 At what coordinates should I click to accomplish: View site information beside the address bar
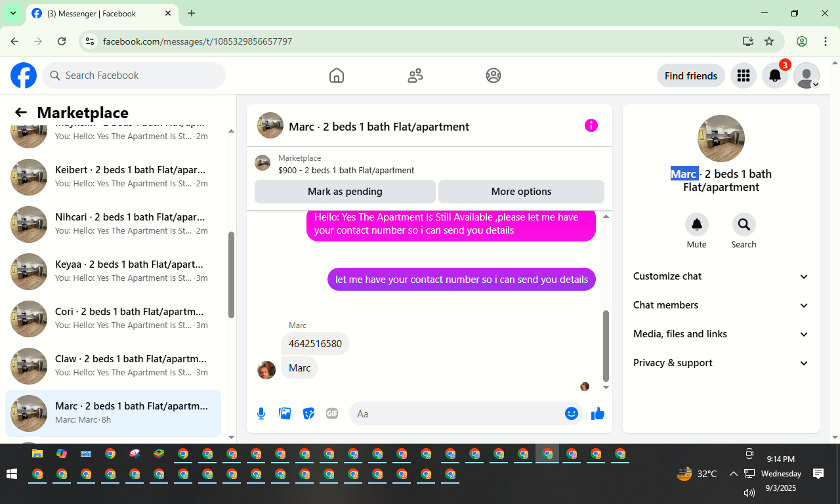pos(91,41)
